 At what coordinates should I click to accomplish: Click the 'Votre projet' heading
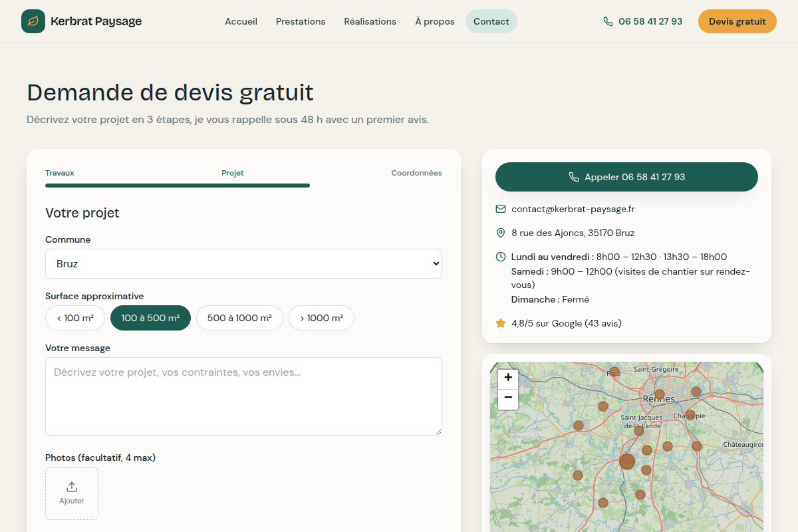[x=82, y=213]
